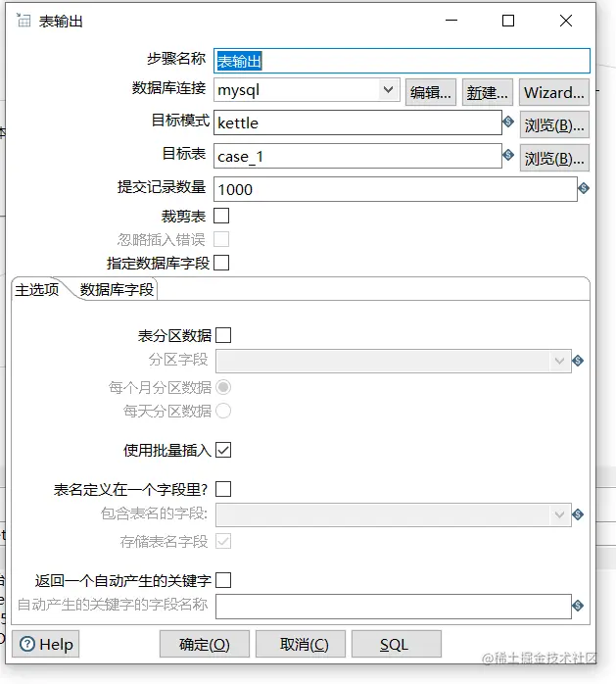Uncheck 使用批量插入 checkbox
The height and width of the screenshot is (684, 616).
click(x=223, y=450)
